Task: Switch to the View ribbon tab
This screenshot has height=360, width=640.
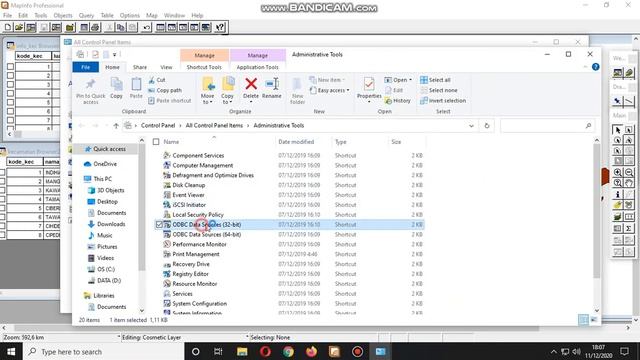Action: 166,67
